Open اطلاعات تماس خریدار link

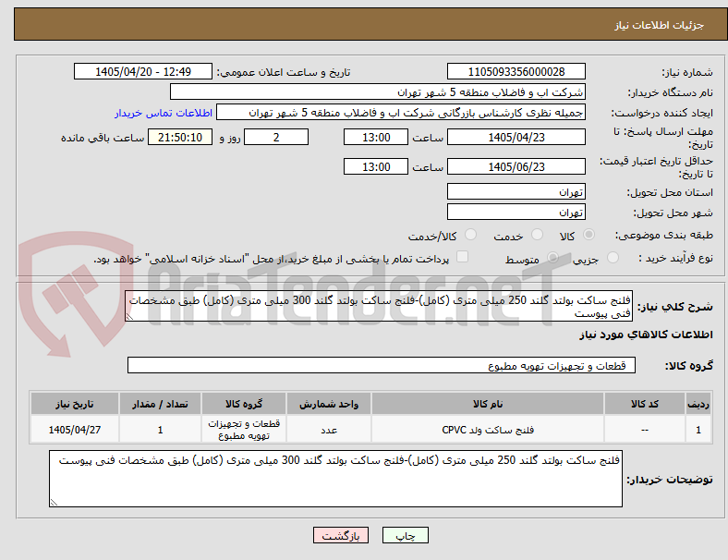click(x=164, y=113)
